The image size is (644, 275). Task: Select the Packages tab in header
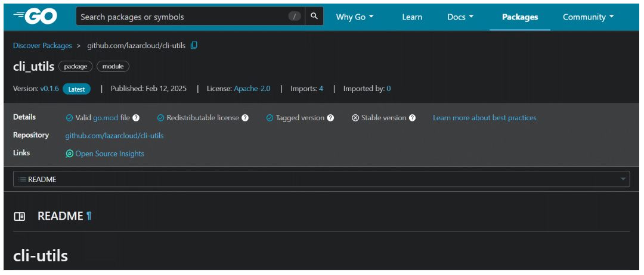tap(520, 17)
